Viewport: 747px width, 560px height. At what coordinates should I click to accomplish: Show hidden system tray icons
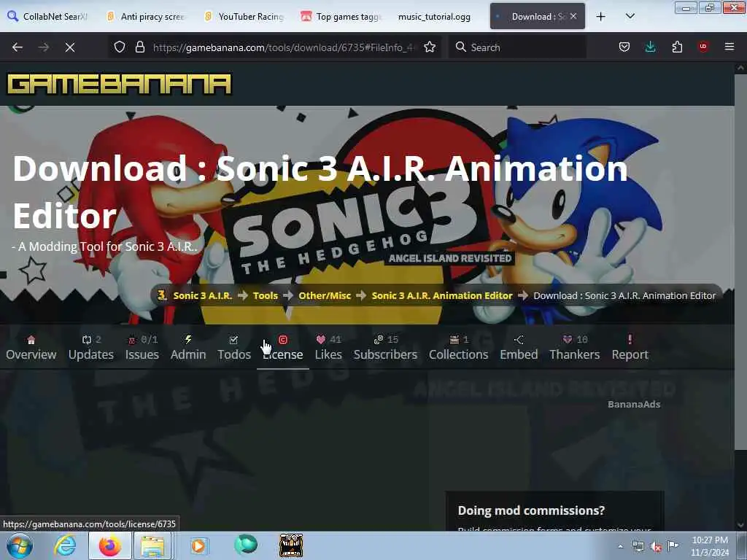(x=620, y=547)
